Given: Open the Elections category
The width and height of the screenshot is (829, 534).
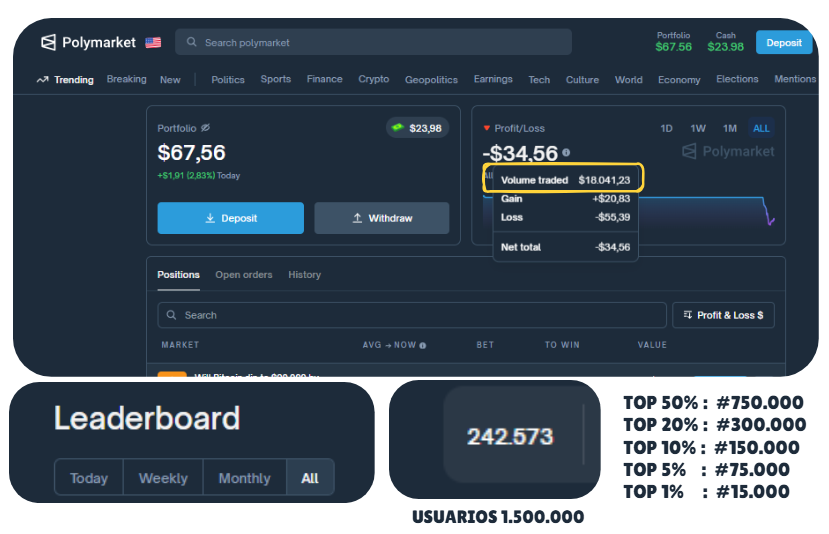Looking at the screenshot, I should coord(737,79).
